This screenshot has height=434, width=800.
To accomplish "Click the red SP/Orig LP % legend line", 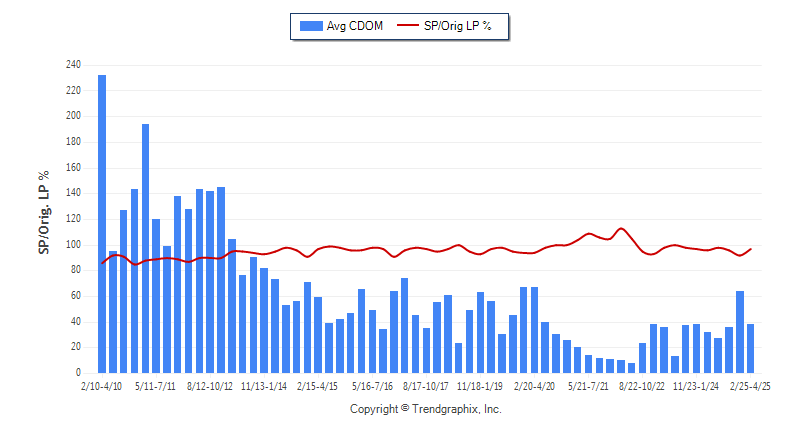I will point(408,25).
